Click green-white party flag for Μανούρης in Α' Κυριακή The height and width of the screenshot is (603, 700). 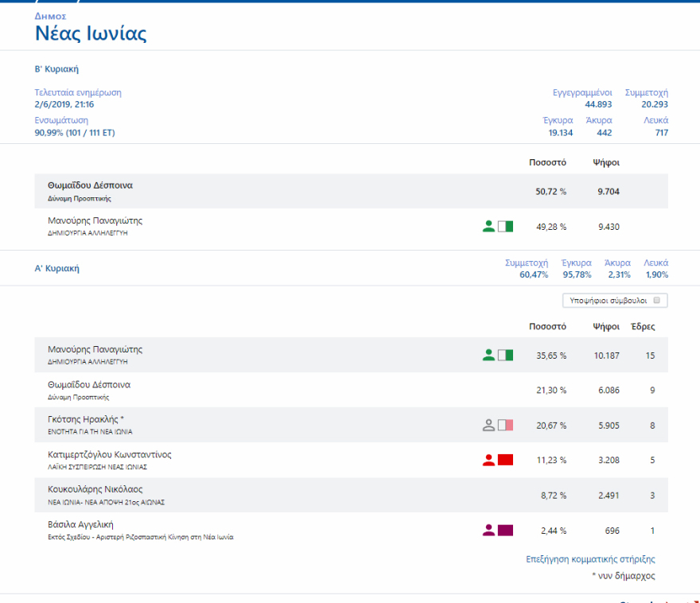point(505,356)
